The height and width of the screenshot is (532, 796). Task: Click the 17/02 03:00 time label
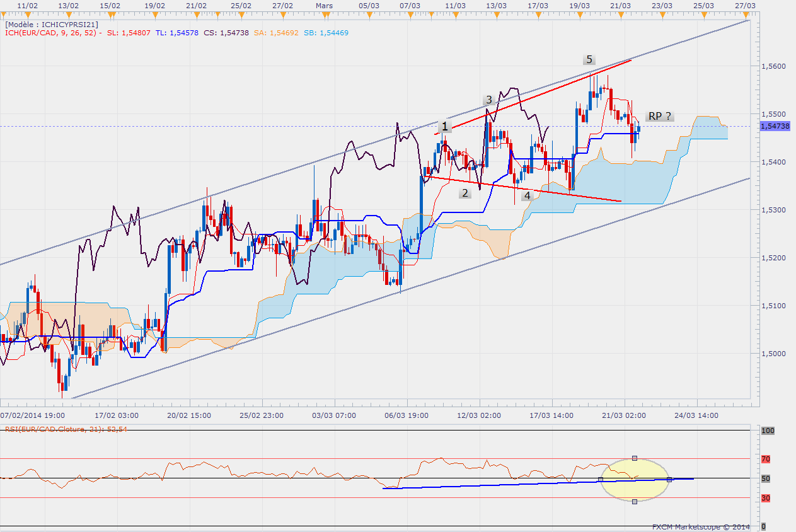[116, 415]
